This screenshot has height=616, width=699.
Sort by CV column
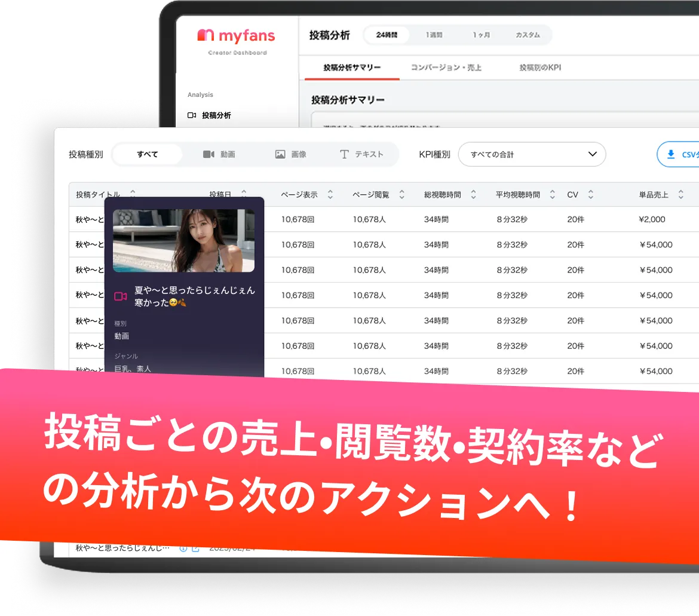point(591,194)
